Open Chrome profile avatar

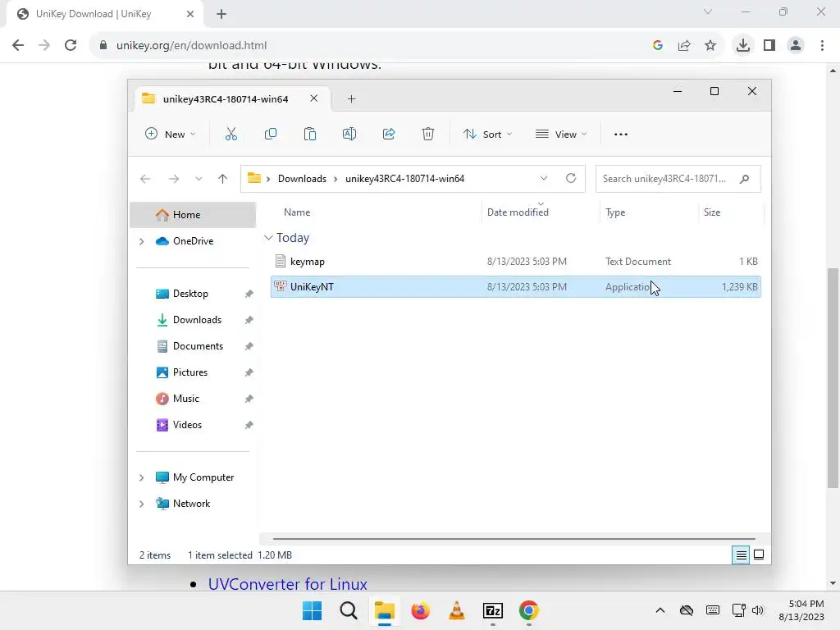pos(796,46)
